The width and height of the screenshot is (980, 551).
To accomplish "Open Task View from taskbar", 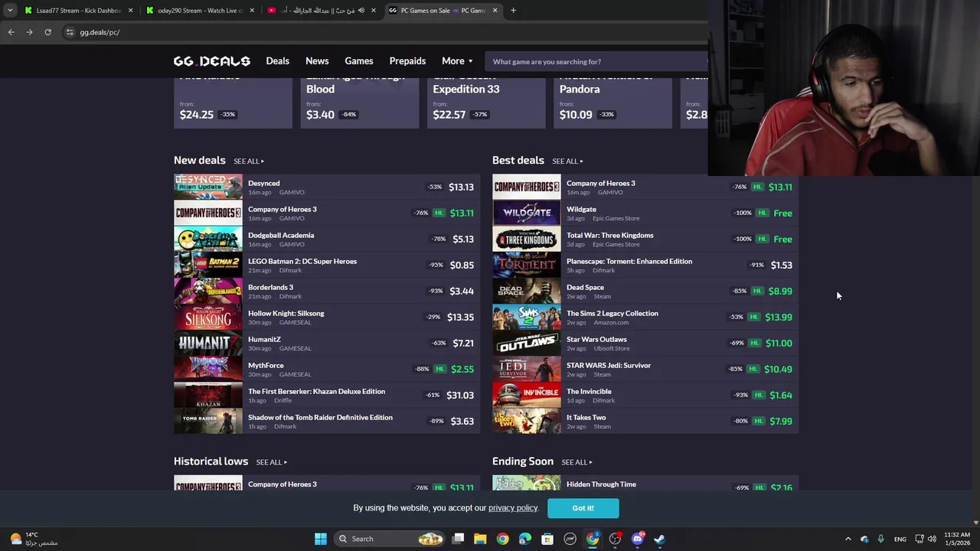I will click(x=458, y=539).
